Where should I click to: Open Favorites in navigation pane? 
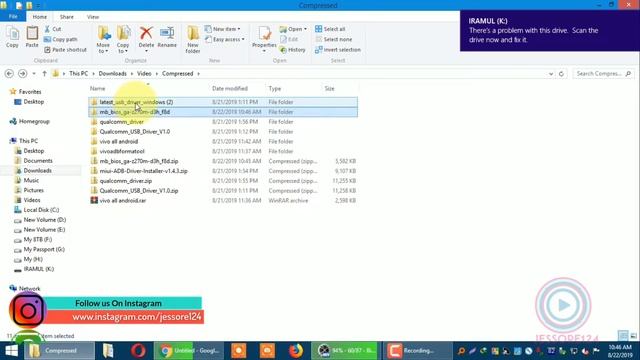(x=30, y=92)
